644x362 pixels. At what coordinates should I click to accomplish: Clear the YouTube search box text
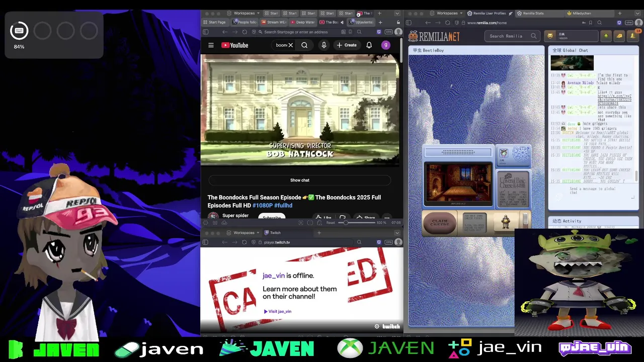tap(290, 45)
